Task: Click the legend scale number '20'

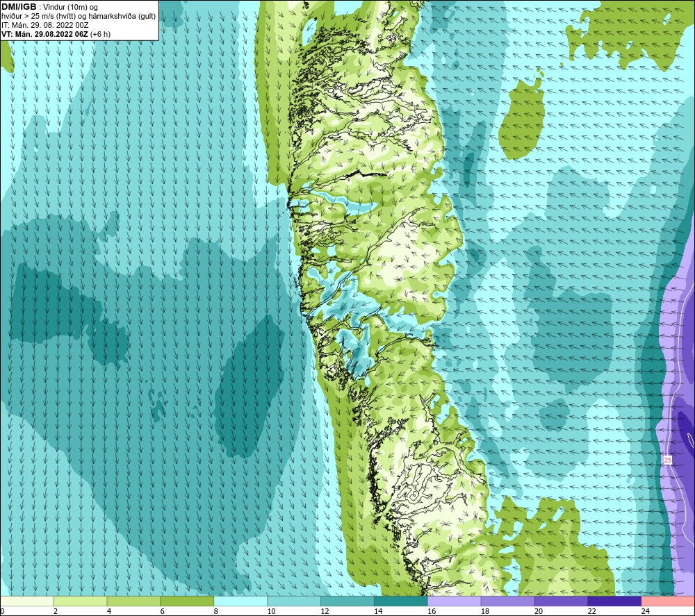Action: click(x=539, y=611)
